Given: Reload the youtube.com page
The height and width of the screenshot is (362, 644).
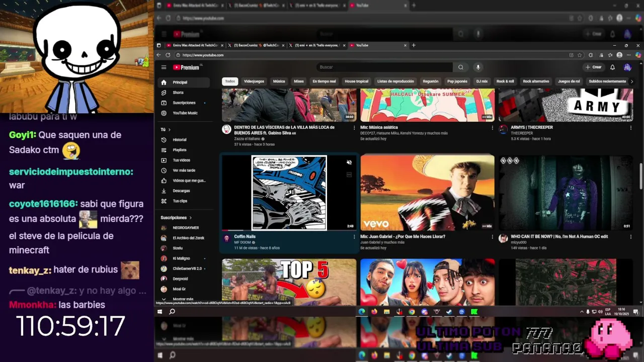Looking at the screenshot, I should click(168, 55).
